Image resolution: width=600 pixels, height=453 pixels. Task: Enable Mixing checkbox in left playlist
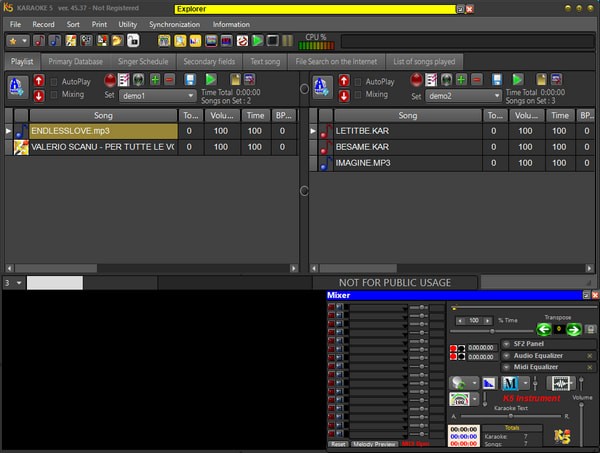54,95
